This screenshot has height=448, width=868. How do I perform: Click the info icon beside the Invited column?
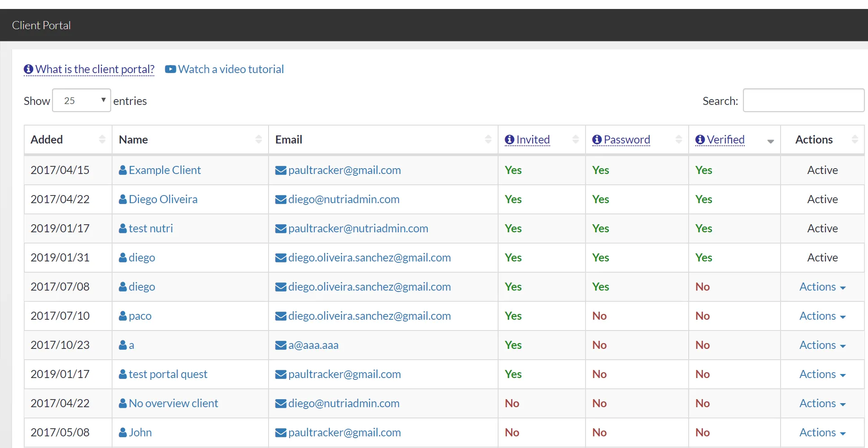click(510, 139)
